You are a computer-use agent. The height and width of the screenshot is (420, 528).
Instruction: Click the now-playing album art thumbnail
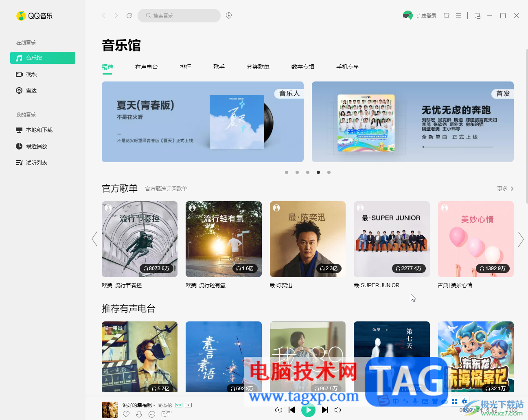tap(110, 410)
